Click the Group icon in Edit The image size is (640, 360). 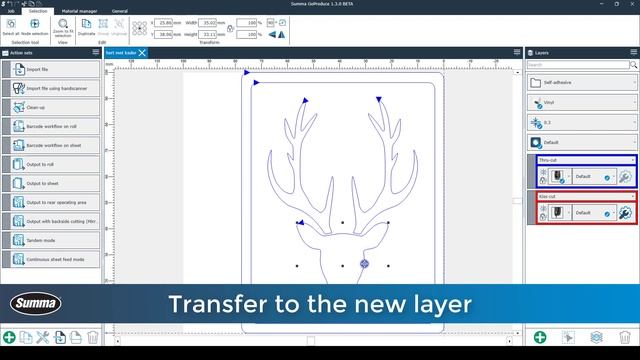pos(103,24)
